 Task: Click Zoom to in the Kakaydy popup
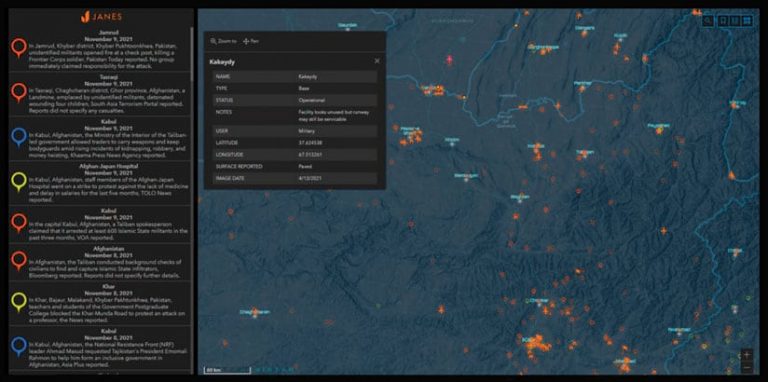point(223,42)
